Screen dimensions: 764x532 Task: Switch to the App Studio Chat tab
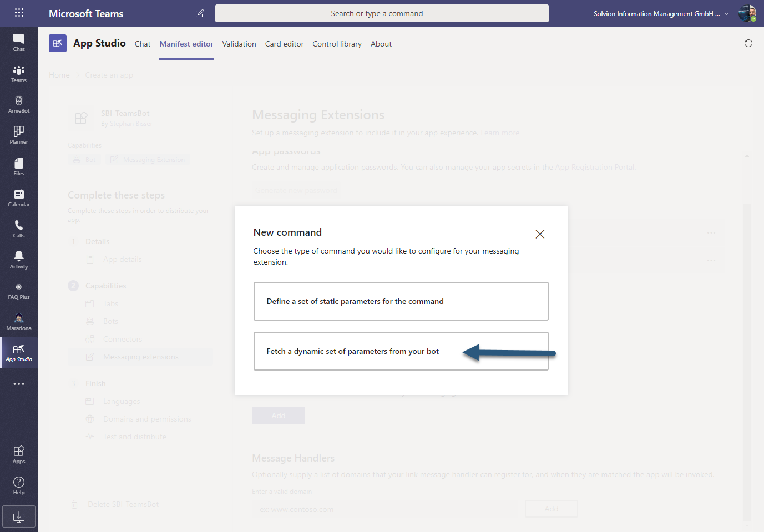(143, 44)
